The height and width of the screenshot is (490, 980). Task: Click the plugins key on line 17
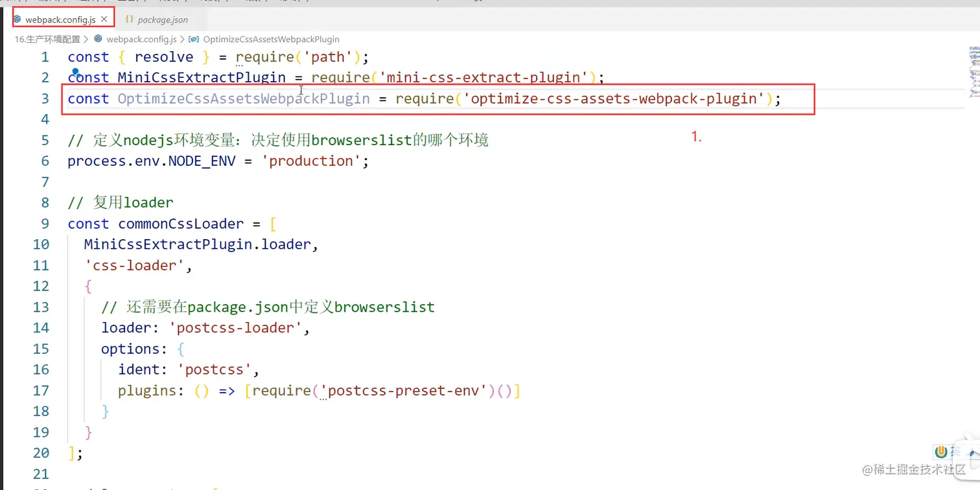147,390
